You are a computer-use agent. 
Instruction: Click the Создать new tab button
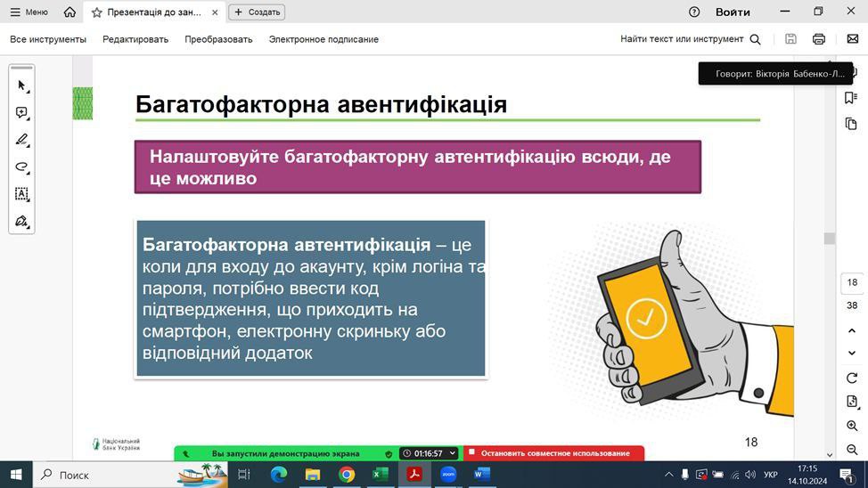coord(257,12)
